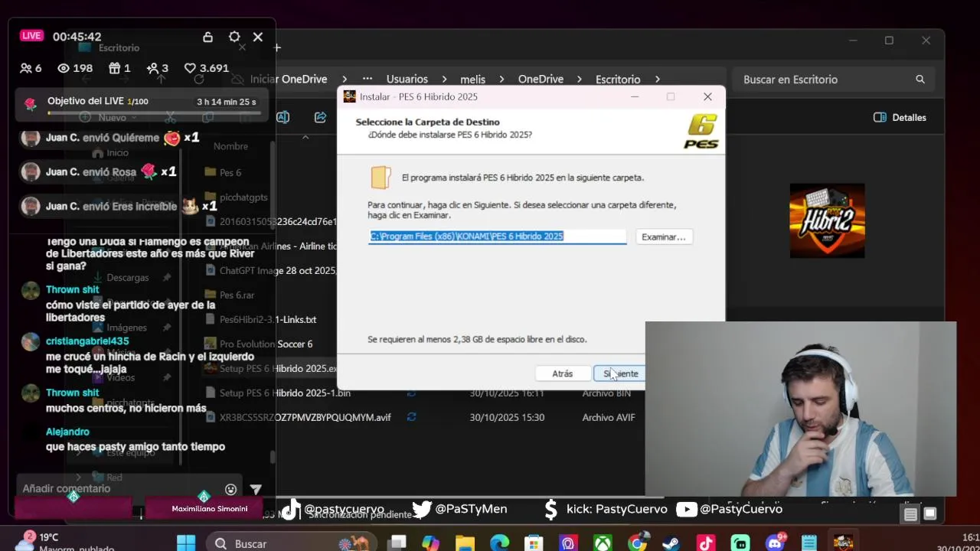The image size is (980, 551).
Task: Click Usuarios breadcrumb in address bar
Action: coord(407,80)
